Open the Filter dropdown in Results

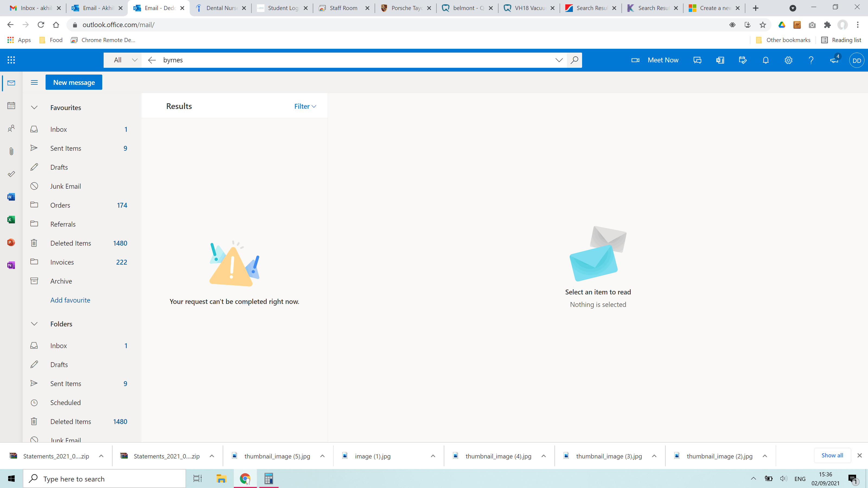[x=305, y=106]
